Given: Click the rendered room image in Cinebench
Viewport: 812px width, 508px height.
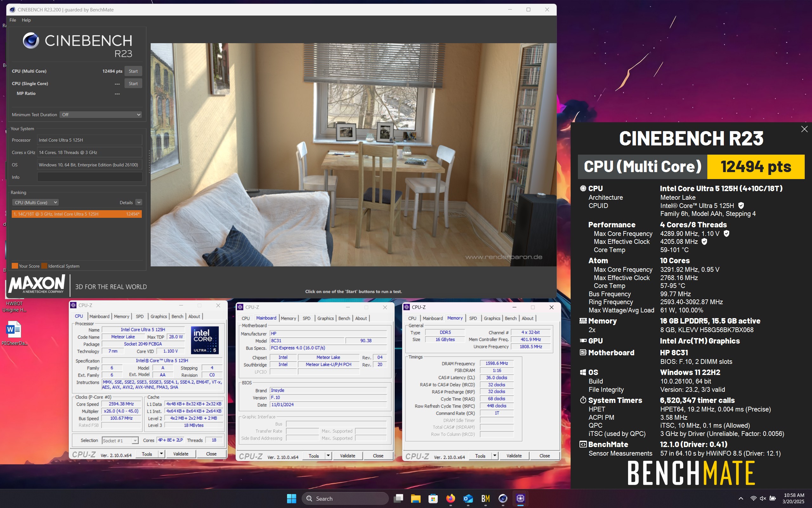Looking at the screenshot, I should tap(353, 155).
